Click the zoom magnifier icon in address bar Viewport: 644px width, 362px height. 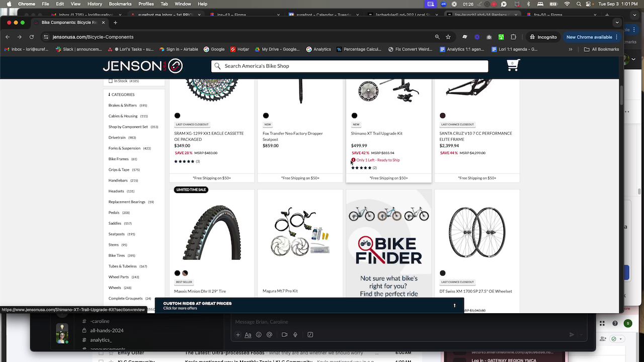click(437, 37)
